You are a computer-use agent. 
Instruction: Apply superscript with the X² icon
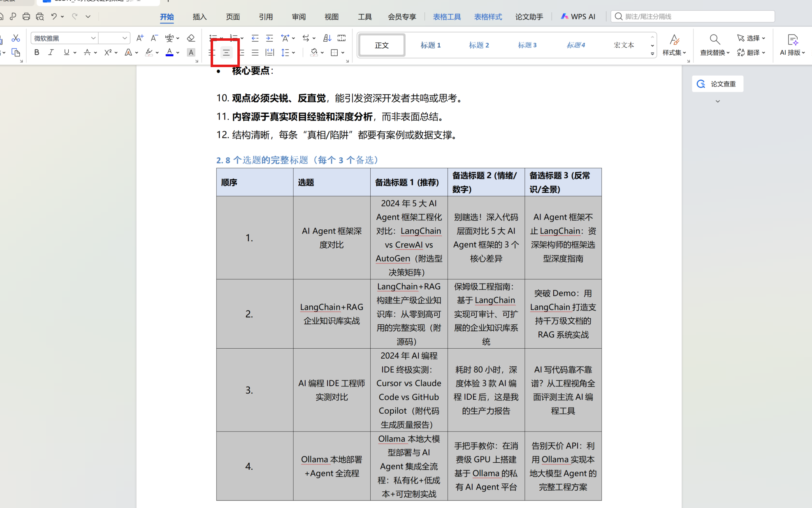[x=108, y=52]
